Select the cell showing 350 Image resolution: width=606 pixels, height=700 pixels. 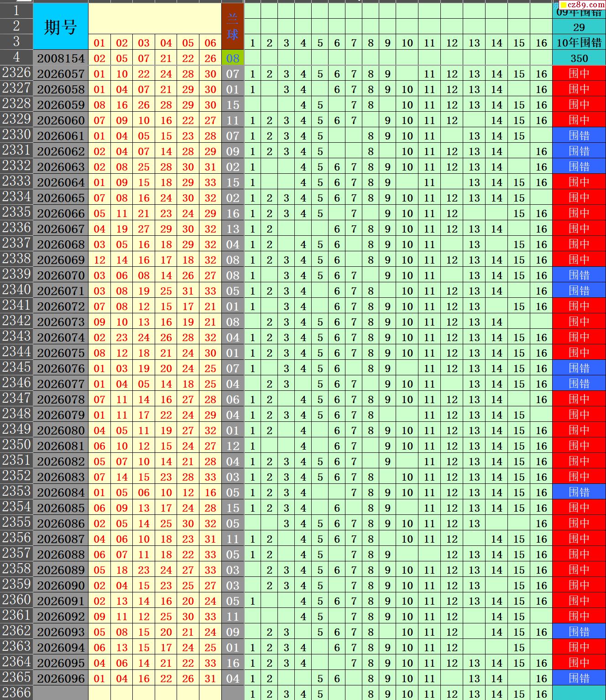pos(579,58)
